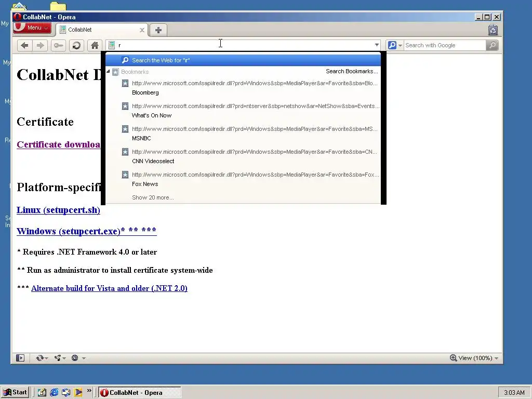Click the magnifier icon in the Search the Web row

[x=125, y=60]
